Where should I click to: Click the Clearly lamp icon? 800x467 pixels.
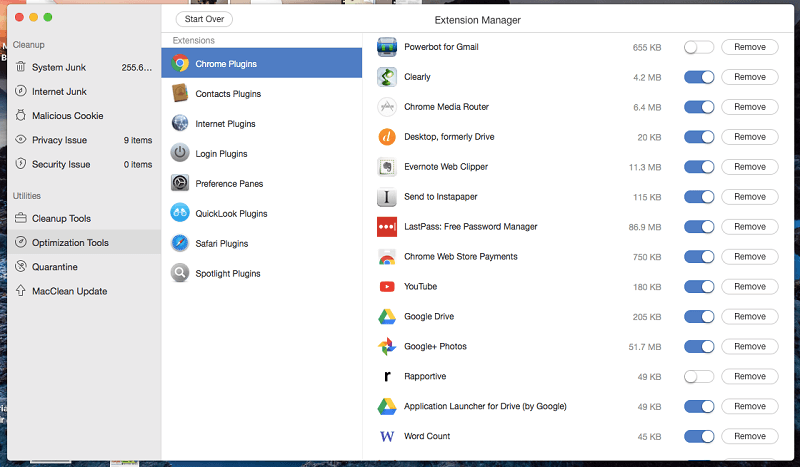(x=387, y=77)
